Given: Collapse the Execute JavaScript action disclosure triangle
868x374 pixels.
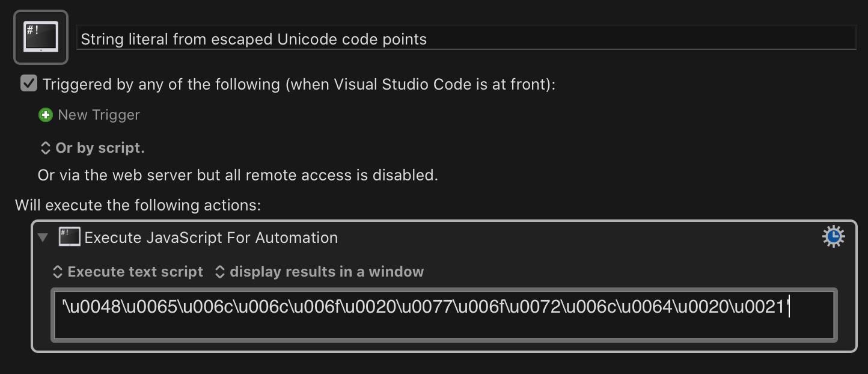Looking at the screenshot, I should click(x=42, y=237).
